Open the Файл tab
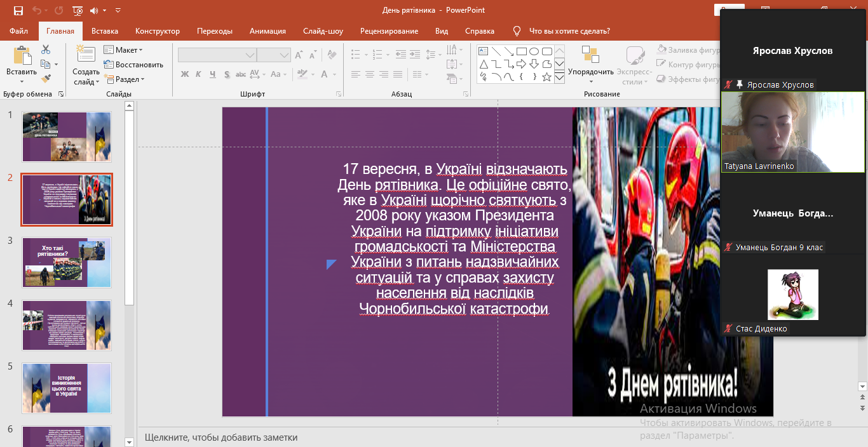This screenshot has height=447, width=868. [x=19, y=31]
